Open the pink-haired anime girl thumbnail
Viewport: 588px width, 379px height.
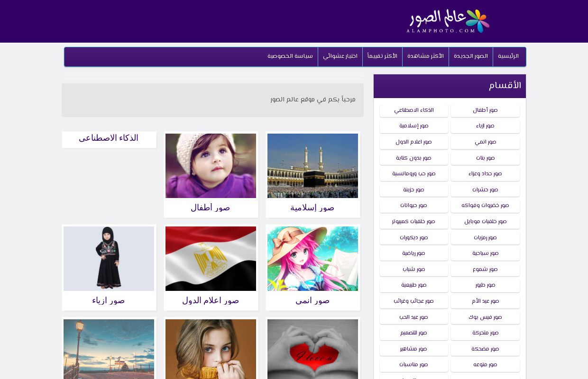point(312,259)
